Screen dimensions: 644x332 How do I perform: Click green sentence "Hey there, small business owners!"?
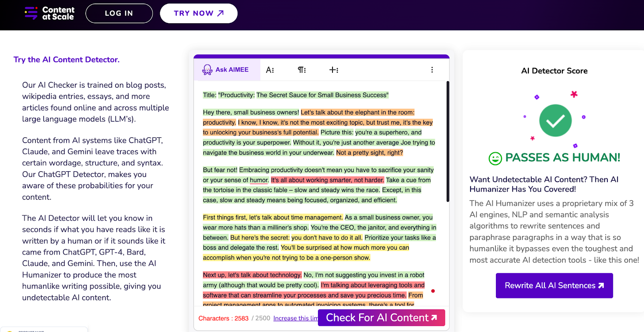[251, 113]
